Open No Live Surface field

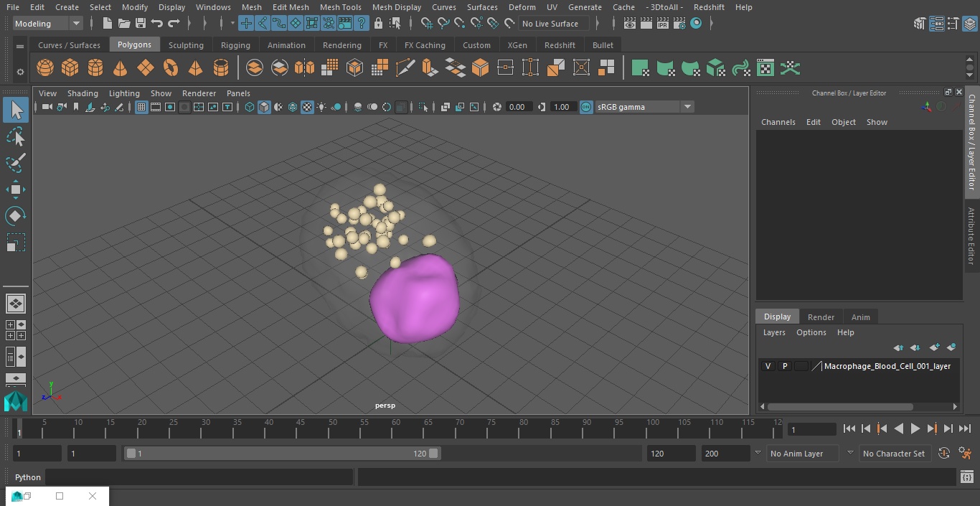pos(553,24)
